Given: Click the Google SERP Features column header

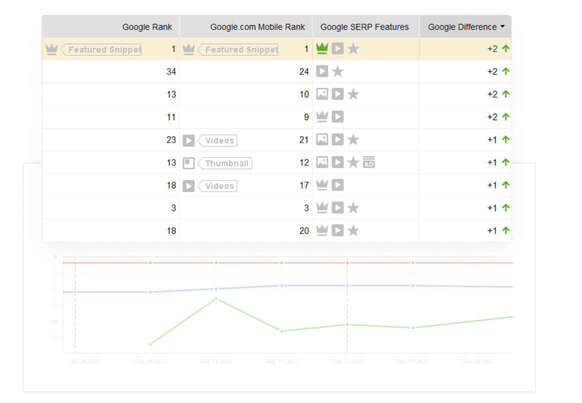Looking at the screenshot, I should click(x=364, y=27).
